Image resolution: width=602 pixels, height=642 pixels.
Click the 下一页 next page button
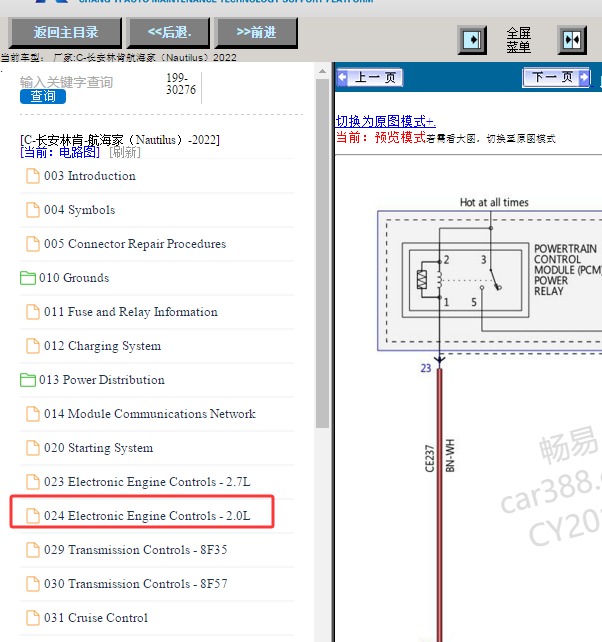(x=556, y=77)
